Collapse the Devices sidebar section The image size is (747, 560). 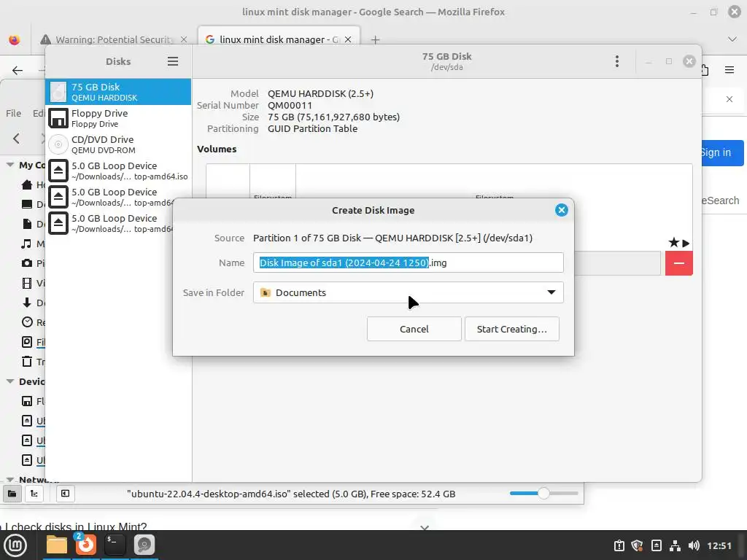[x=10, y=381]
